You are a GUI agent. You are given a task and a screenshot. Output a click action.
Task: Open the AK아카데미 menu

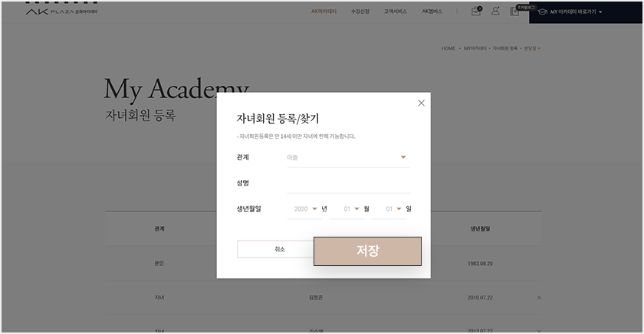[324, 11]
